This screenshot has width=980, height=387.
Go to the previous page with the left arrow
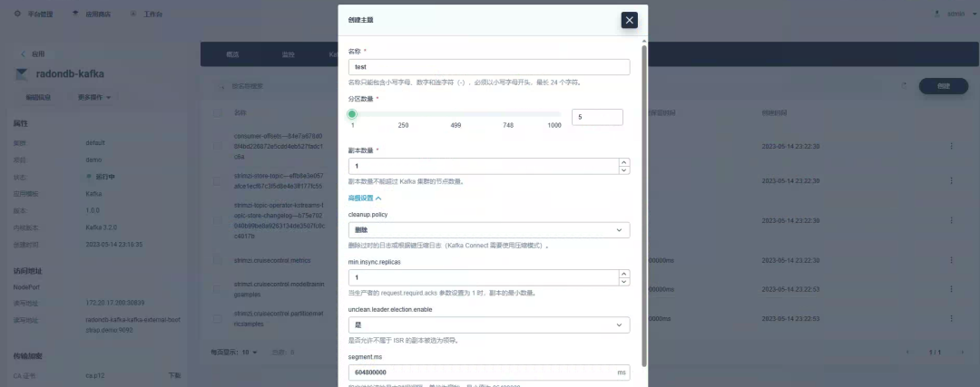(x=908, y=353)
